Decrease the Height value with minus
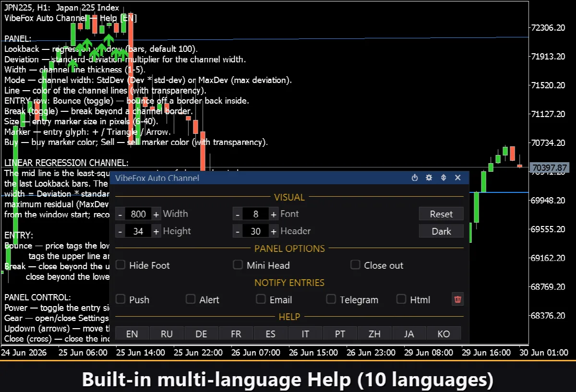 pyautogui.click(x=120, y=231)
